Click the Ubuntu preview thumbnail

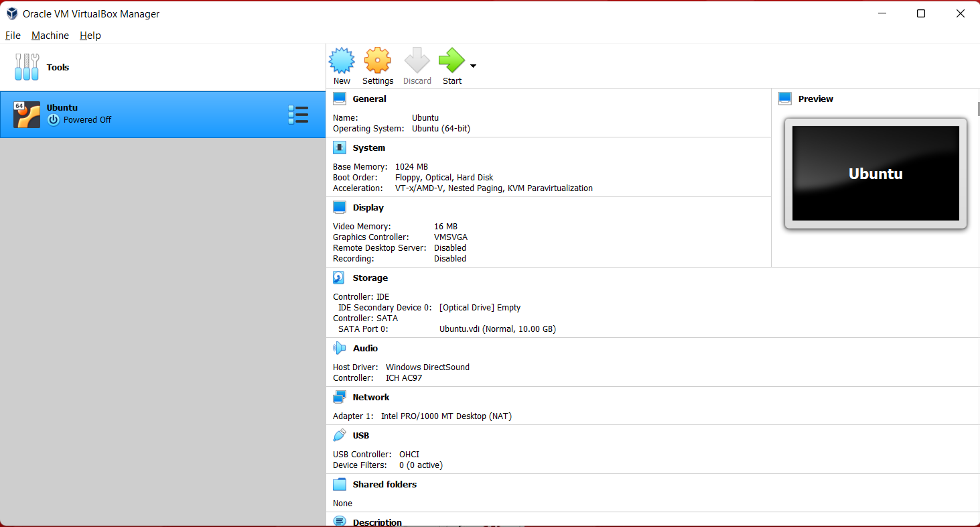(x=875, y=173)
